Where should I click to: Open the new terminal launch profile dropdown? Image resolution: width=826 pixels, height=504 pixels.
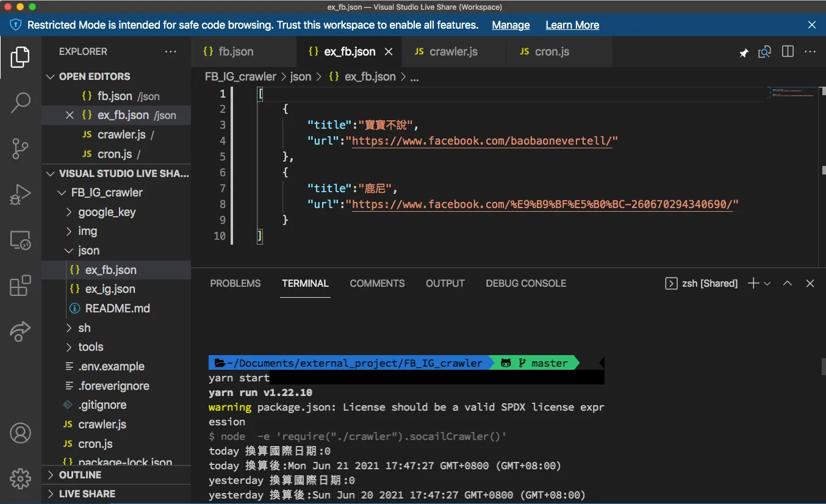coord(767,283)
